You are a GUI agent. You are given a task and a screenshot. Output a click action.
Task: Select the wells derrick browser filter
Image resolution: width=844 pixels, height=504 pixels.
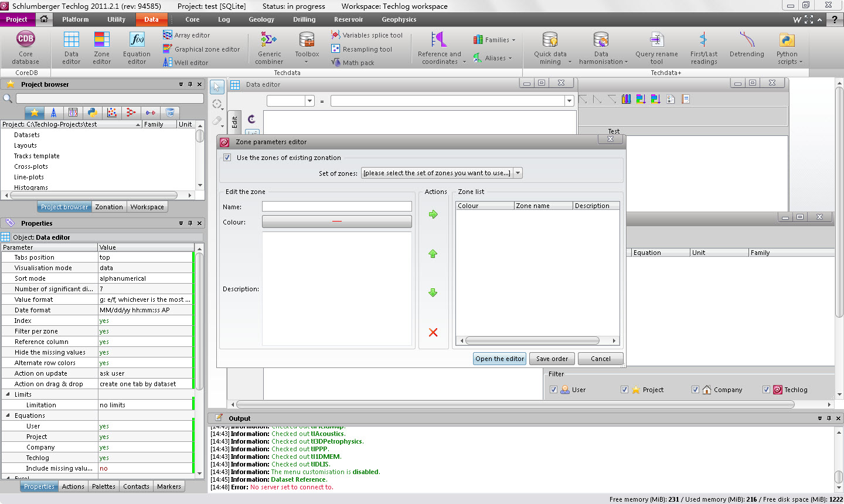54,113
